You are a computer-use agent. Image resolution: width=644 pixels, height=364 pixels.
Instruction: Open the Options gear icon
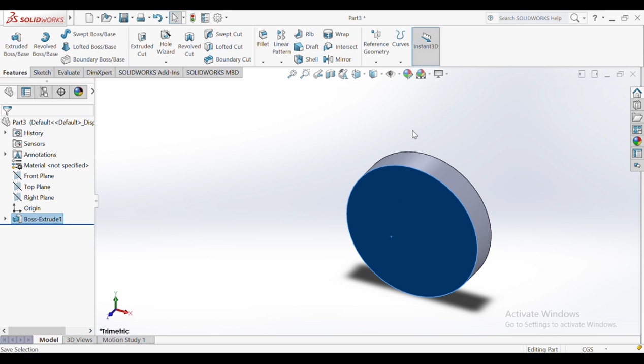[x=218, y=18]
